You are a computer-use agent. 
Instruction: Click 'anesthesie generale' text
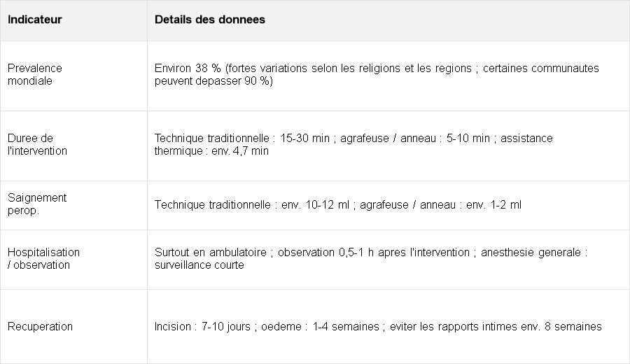tap(531, 253)
